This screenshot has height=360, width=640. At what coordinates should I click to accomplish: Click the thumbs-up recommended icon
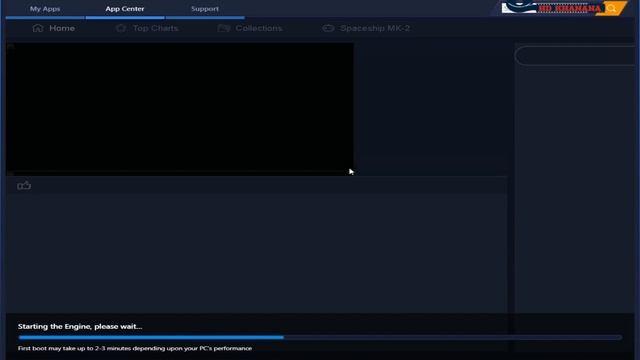click(x=24, y=185)
